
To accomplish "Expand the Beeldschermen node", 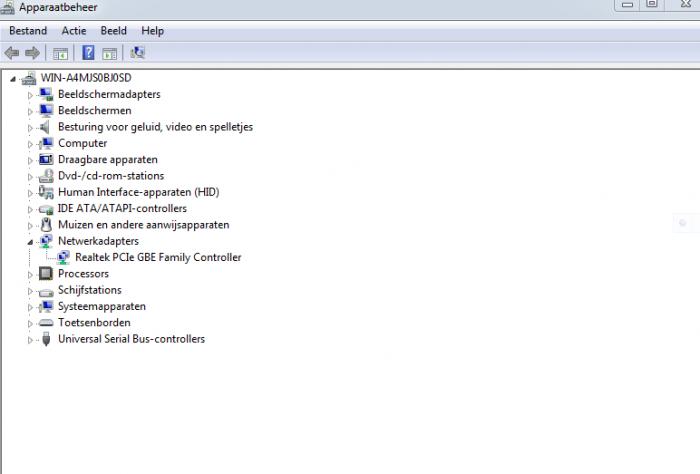I will pos(30,112).
